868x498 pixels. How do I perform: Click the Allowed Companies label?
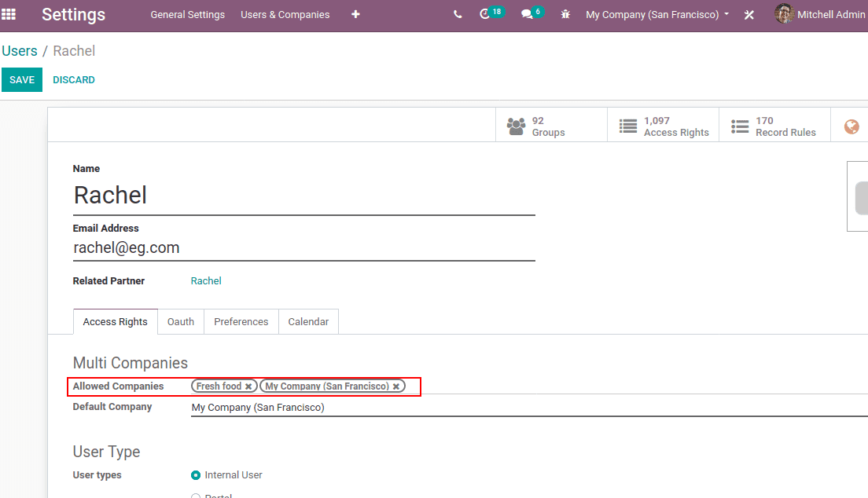tap(118, 386)
